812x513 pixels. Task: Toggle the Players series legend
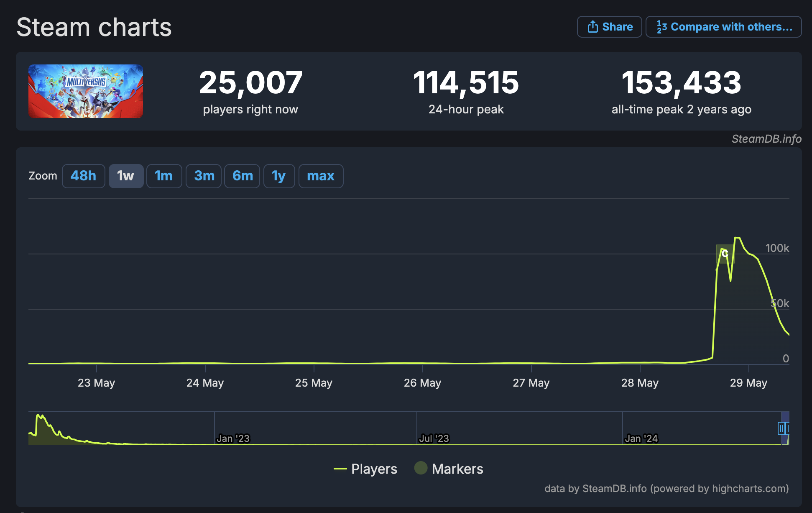point(374,469)
